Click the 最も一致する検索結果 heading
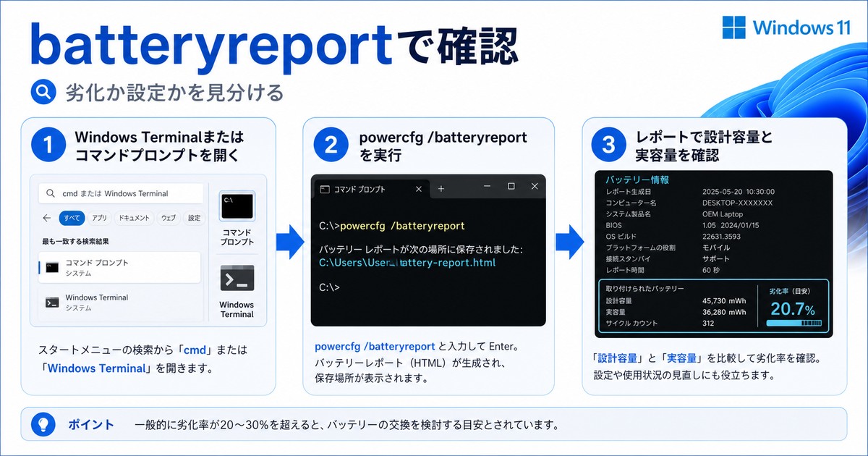Image resolution: width=868 pixels, height=456 pixels. (x=76, y=241)
